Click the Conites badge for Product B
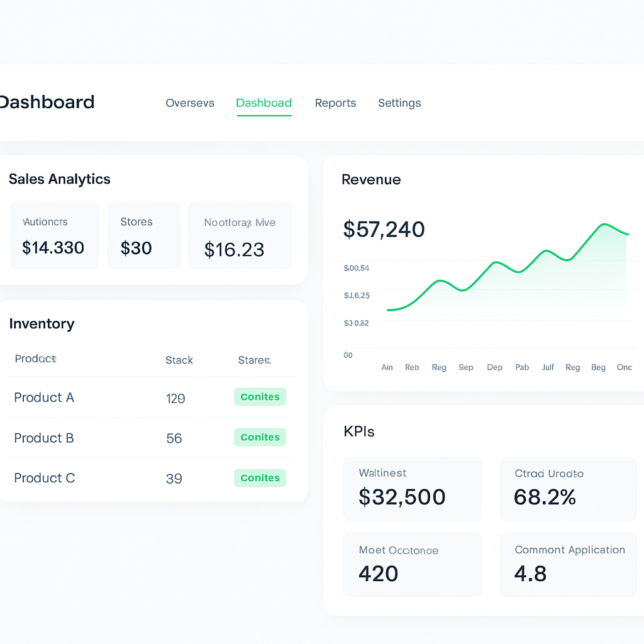The width and height of the screenshot is (644, 644). (260, 437)
